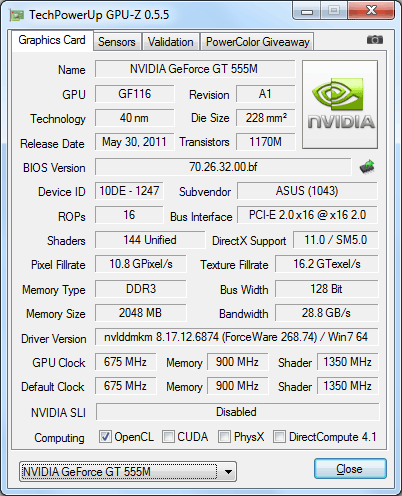The image size is (402, 496).
Task: Click the GPU name field
Action: pos(195,69)
